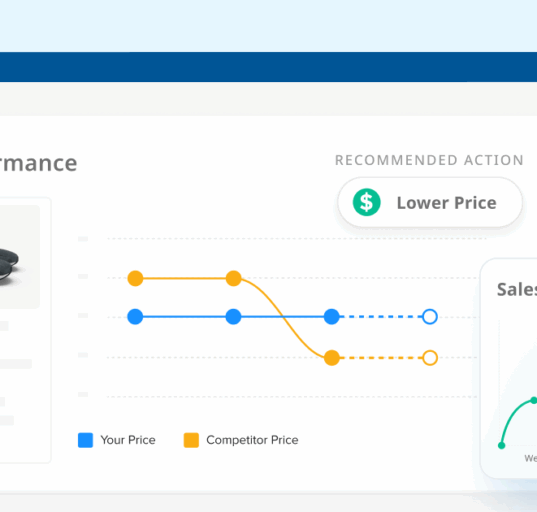Click the second blue Your Price point
The width and height of the screenshot is (537, 512).
[x=234, y=317]
